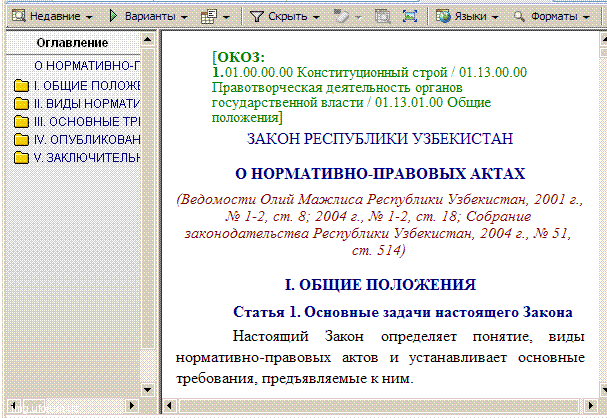Expand the Форматы dropdown arrow
The height and width of the screenshot is (418, 607).
pyautogui.click(x=585, y=17)
